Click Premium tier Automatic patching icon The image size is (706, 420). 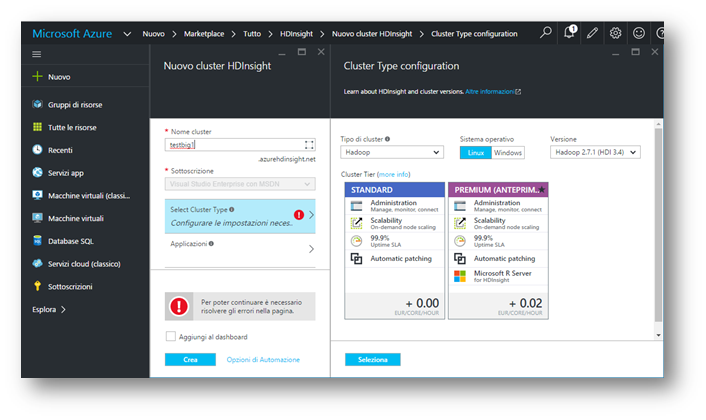[x=460, y=258]
